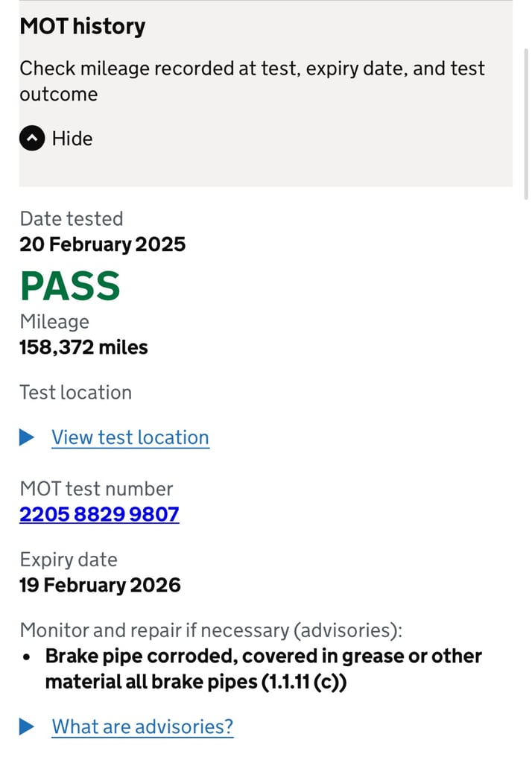Click blue triangle beside What are advisories
532x763 pixels.
[27, 726]
